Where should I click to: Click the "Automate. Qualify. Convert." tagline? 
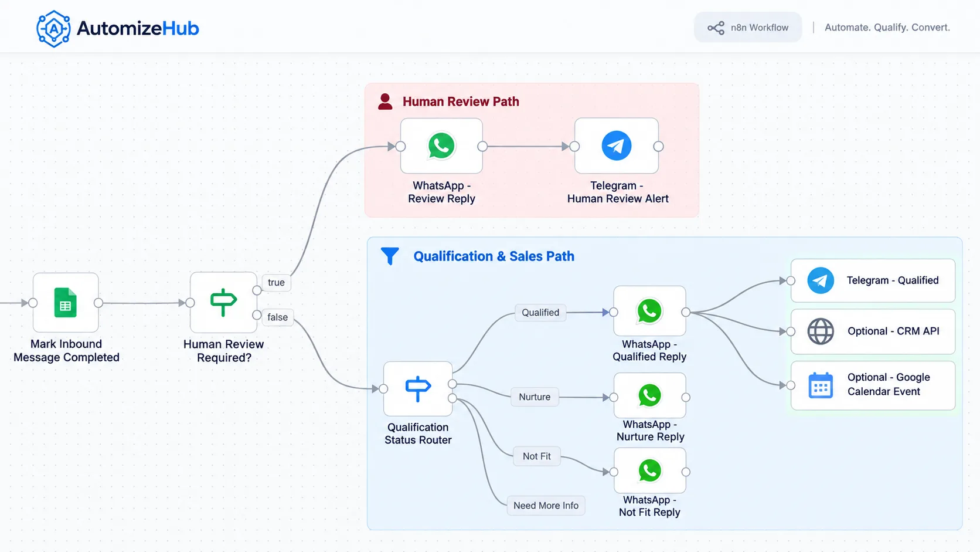click(887, 28)
